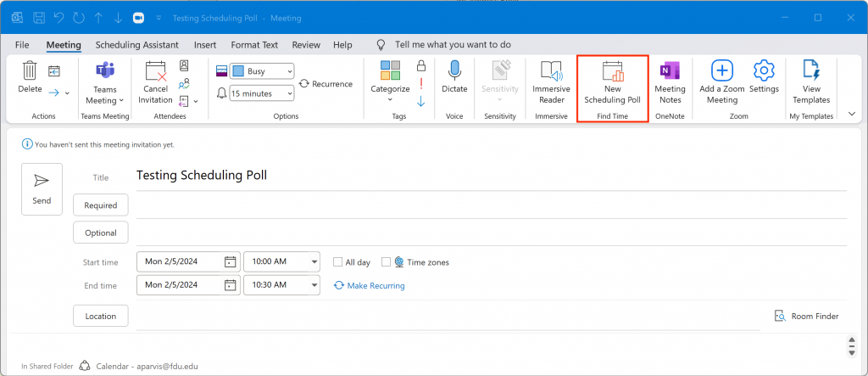This screenshot has width=868, height=376.
Task: Click the Required attendees button
Action: (x=101, y=205)
